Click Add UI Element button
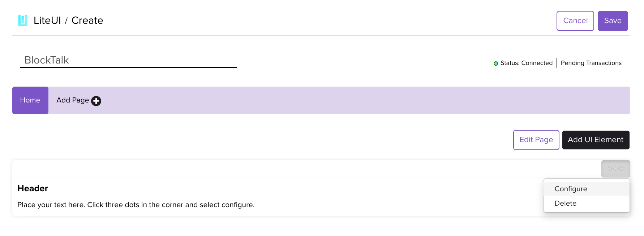644x236 pixels. (x=596, y=140)
